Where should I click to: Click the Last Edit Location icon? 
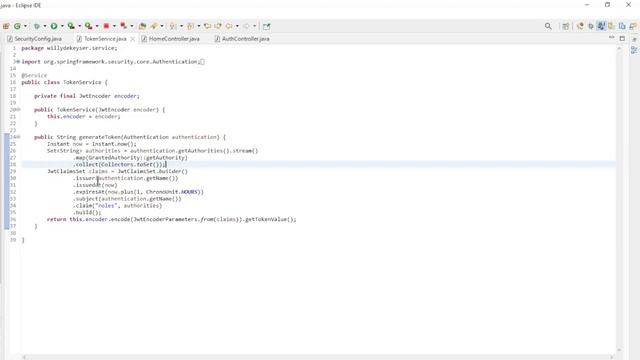pyautogui.click(x=207, y=26)
